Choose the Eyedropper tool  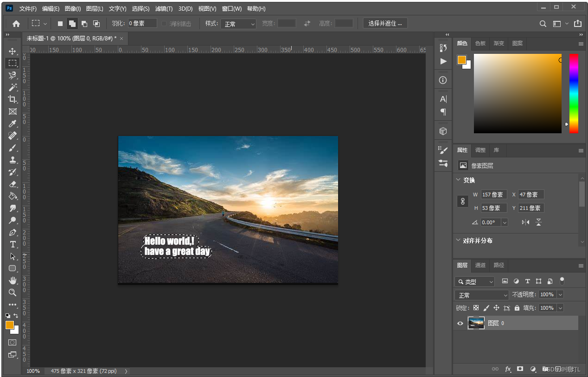pyautogui.click(x=13, y=123)
